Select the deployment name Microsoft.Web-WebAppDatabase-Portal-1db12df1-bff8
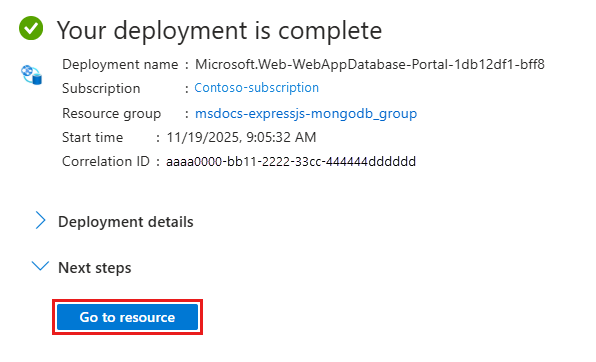 [x=370, y=64]
